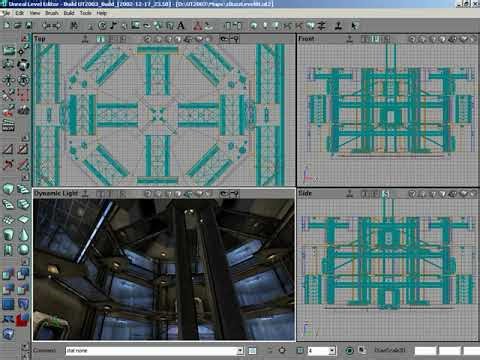Click Clip Selected Brushes triangle icon
The height and width of the screenshot is (360, 480).
pos(9,149)
